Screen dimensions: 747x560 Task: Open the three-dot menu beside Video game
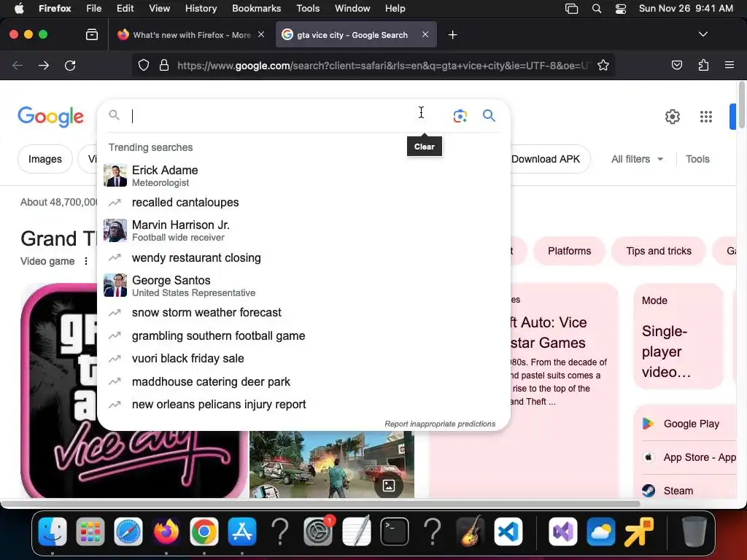click(86, 261)
